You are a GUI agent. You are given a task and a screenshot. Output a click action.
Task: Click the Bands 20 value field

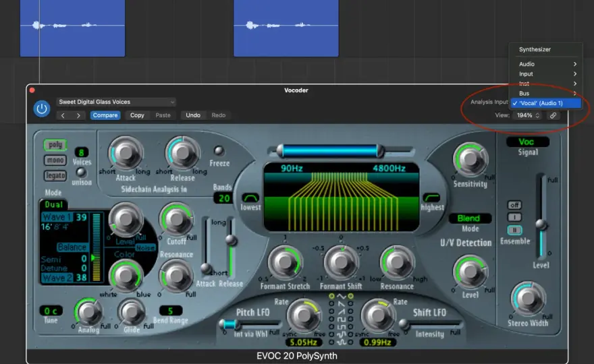click(x=223, y=198)
